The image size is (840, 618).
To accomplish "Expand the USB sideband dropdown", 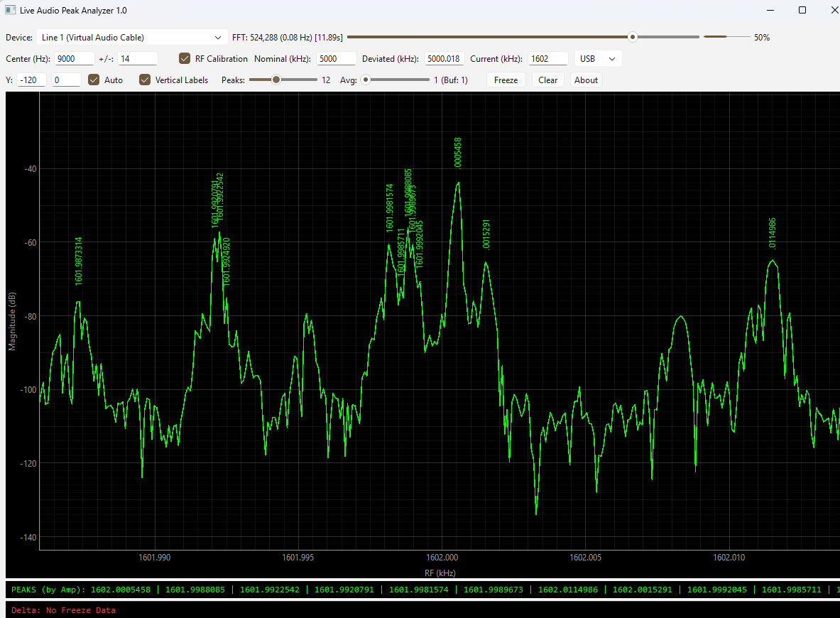I will coord(598,58).
